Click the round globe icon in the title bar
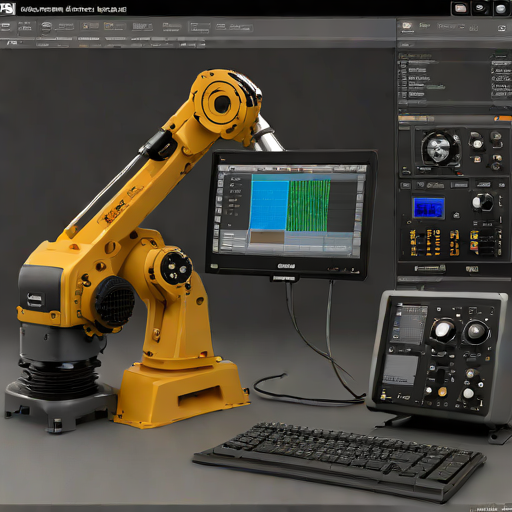Image resolution: width=512 pixels, height=512 pixels. [501, 8]
